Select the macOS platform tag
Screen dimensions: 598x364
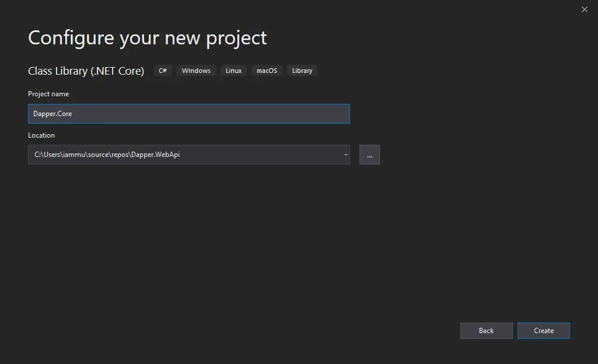pos(267,70)
